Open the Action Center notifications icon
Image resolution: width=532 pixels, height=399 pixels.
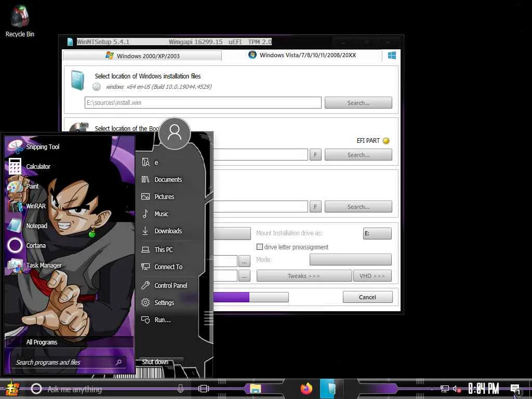515,389
